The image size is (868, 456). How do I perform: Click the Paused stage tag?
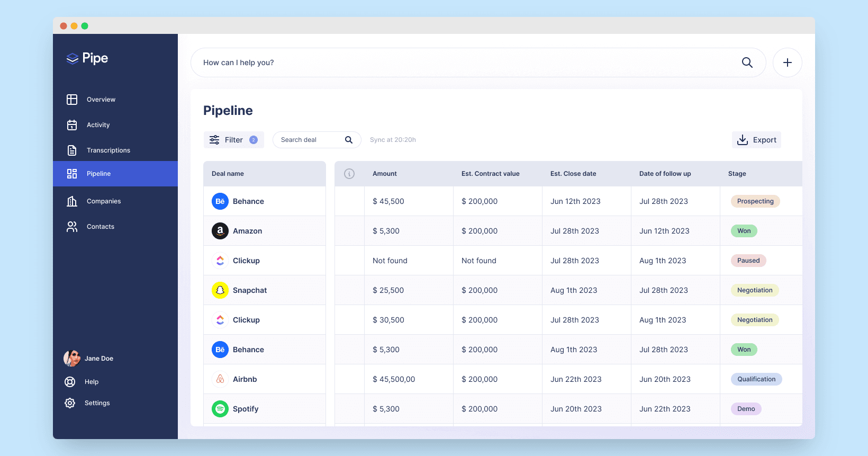coord(748,261)
